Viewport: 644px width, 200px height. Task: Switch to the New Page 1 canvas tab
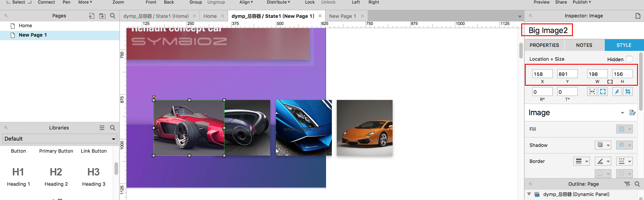tap(342, 16)
